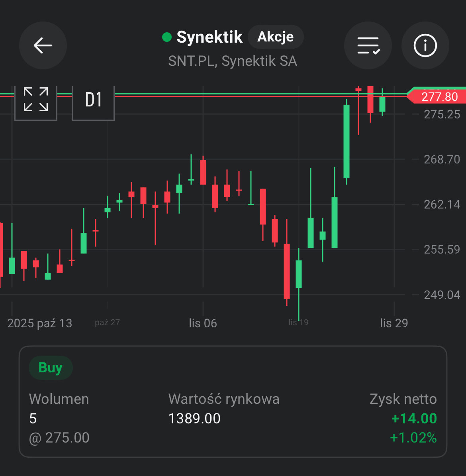Click the 268.70 price axis label
This screenshot has width=466, height=476.
click(x=442, y=159)
